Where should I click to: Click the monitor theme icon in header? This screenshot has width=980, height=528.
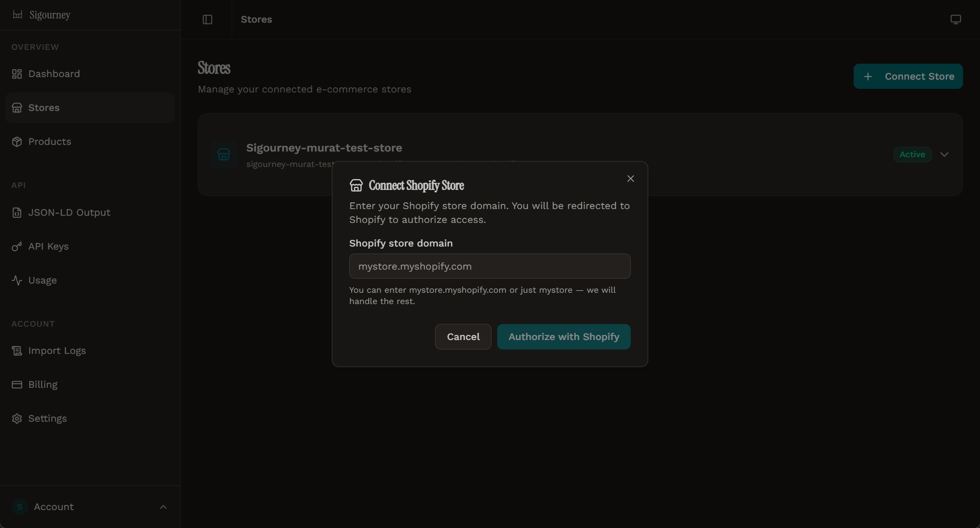(x=955, y=20)
